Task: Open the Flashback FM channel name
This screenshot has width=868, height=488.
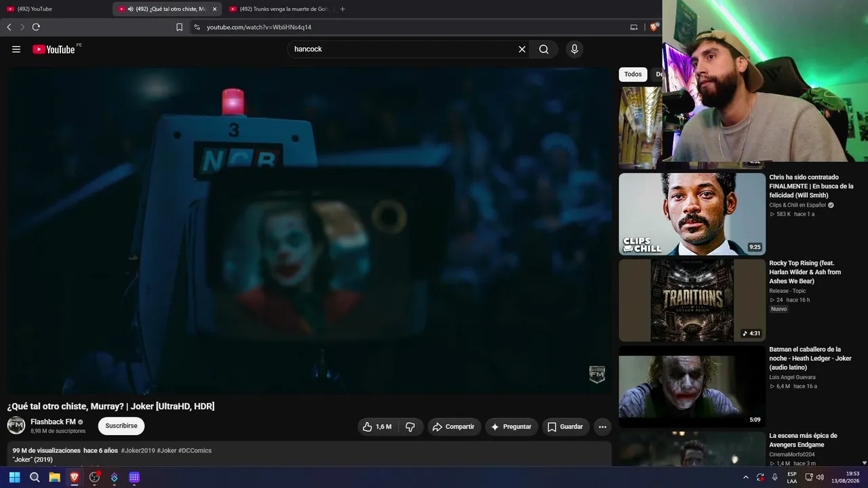Action: (x=53, y=422)
